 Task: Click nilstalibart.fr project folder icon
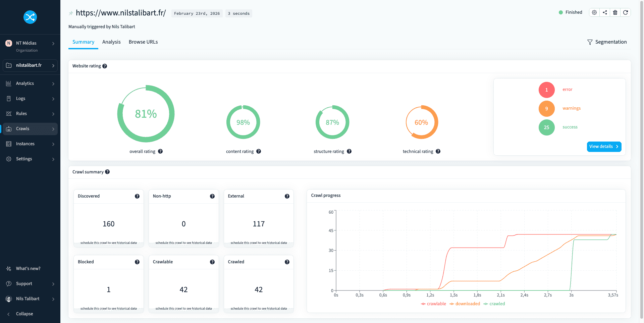pyautogui.click(x=9, y=65)
